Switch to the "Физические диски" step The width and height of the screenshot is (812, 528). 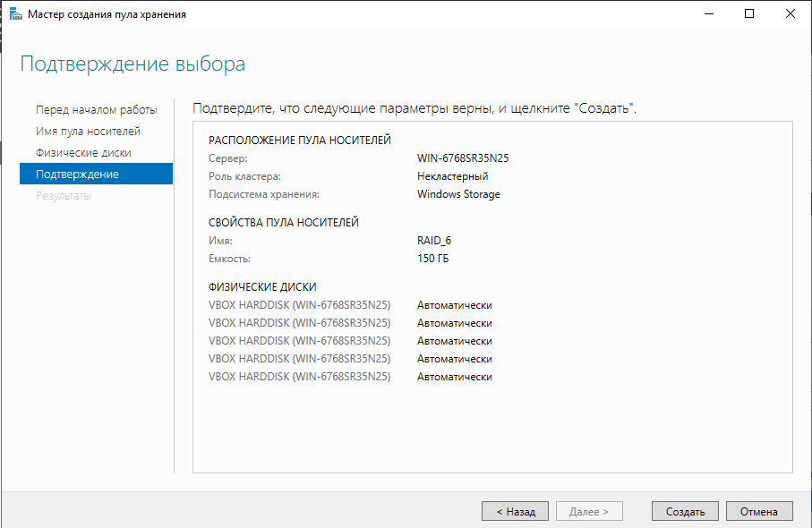point(83,153)
